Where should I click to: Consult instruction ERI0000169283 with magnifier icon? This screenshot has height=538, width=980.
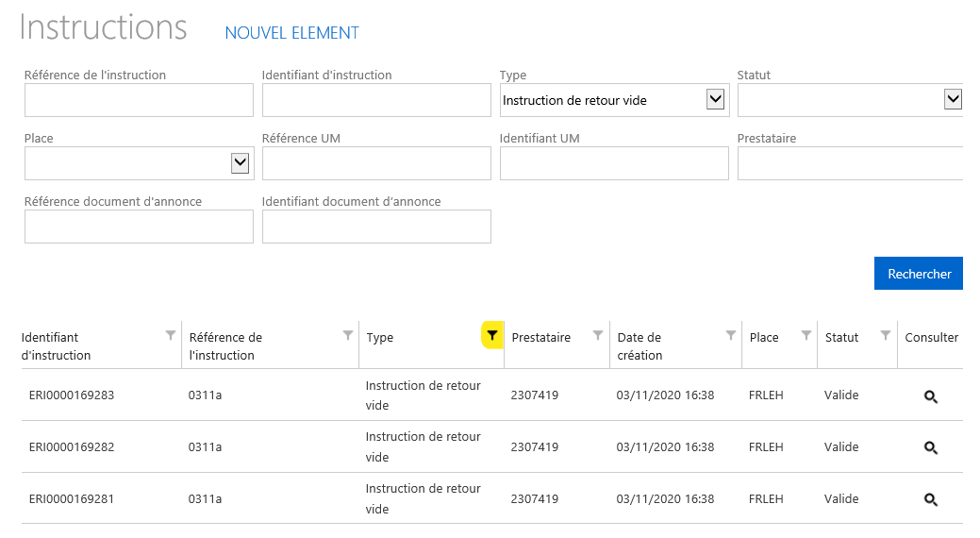click(x=931, y=396)
